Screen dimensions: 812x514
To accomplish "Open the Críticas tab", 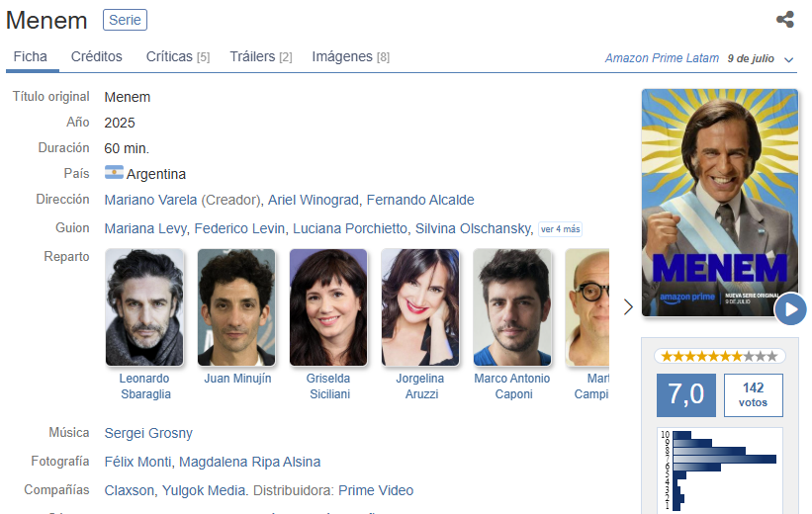I will point(178,56).
